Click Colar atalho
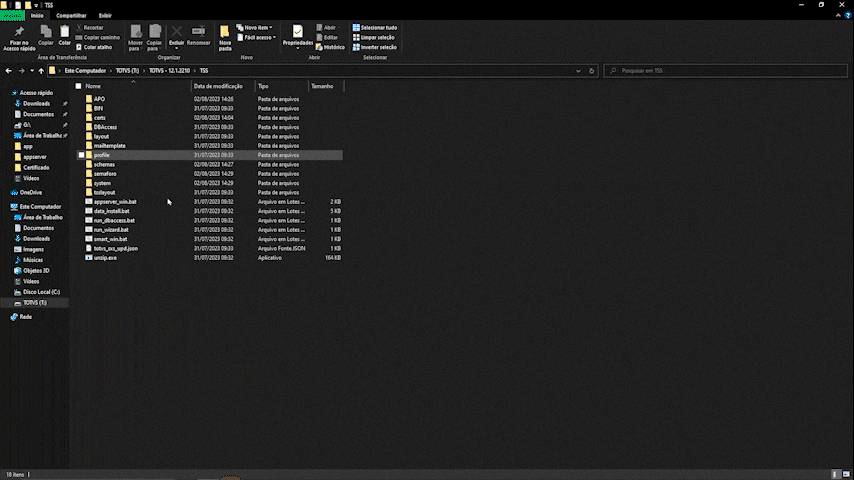This screenshot has width=854, height=480. pos(94,47)
